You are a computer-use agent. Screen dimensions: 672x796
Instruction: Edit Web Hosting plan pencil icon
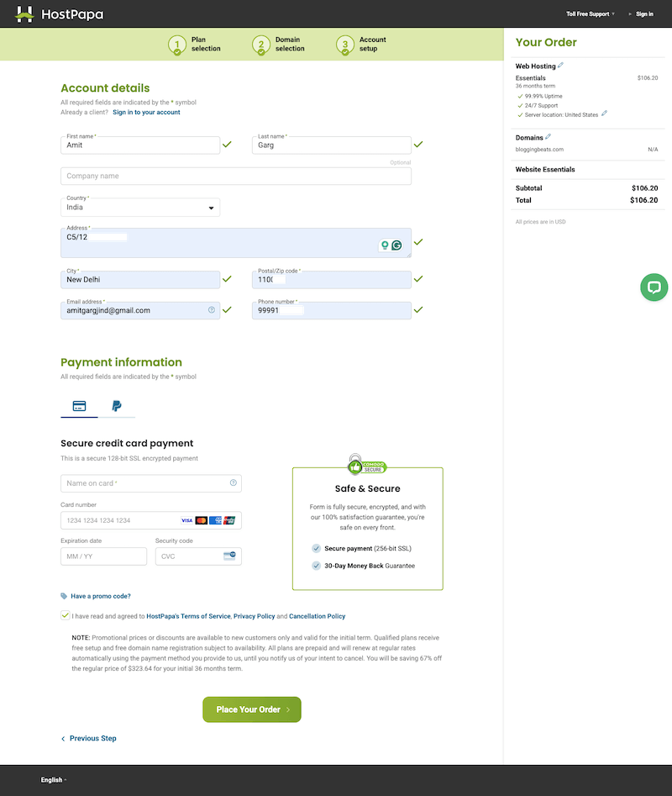561,66
